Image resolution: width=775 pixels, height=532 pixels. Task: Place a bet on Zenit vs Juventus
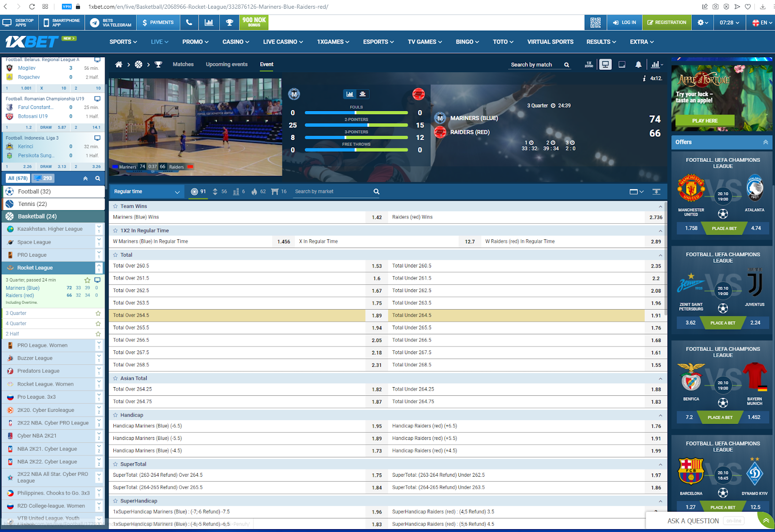click(x=723, y=323)
